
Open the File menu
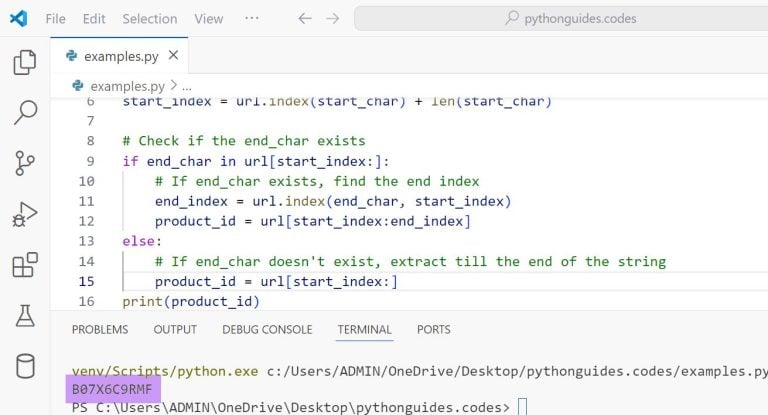(x=55, y=19)
